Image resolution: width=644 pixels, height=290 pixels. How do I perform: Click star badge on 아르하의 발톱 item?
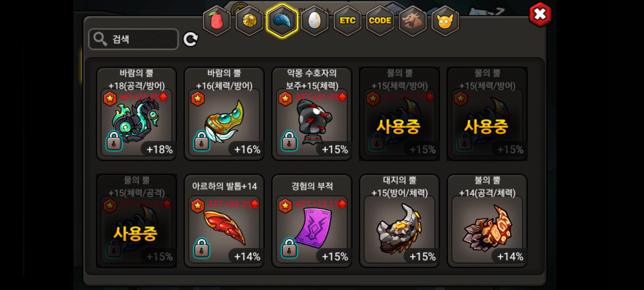click(198, 206)
